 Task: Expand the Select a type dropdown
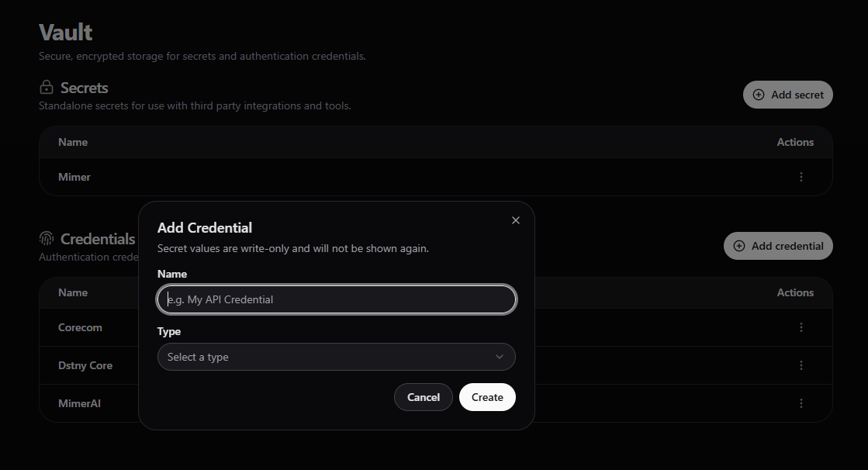[336, 357]
